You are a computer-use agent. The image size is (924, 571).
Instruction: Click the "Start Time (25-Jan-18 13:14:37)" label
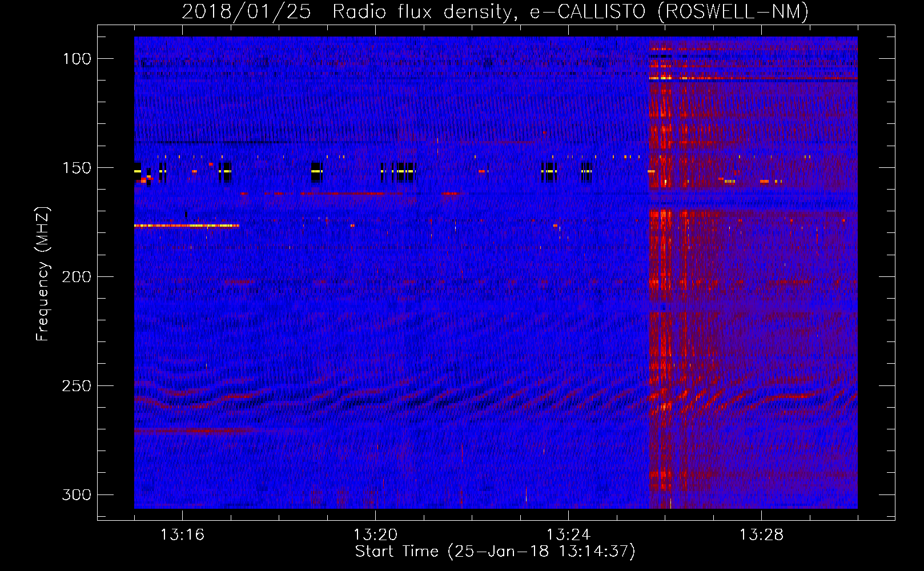click(x=495, y=551)
